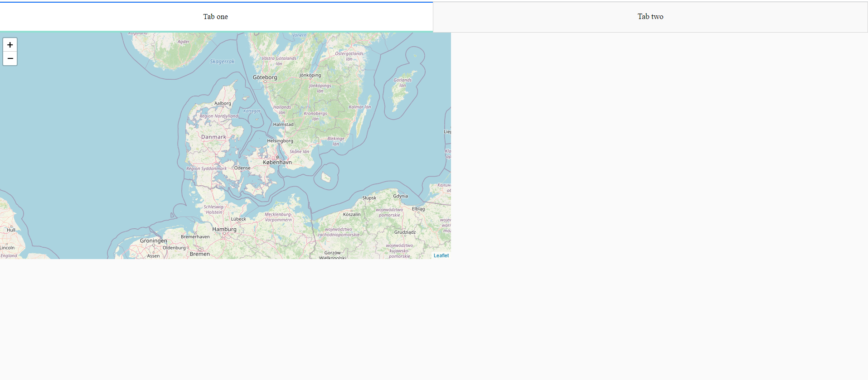The height and width of the screenshot is (380, 868).
Task: Click the Lübeck city label
Action: [x=238, y=219]
